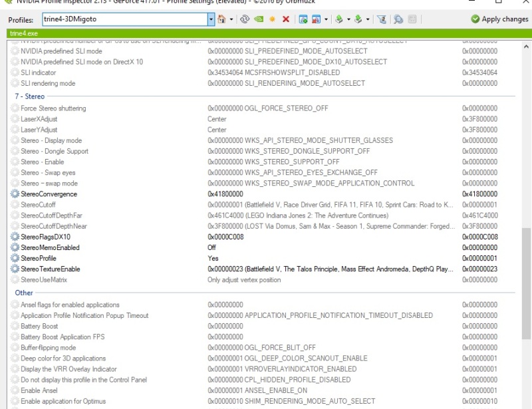
Task: Click the greyed gear beside SLI indicator
Action: pos(15,72)
